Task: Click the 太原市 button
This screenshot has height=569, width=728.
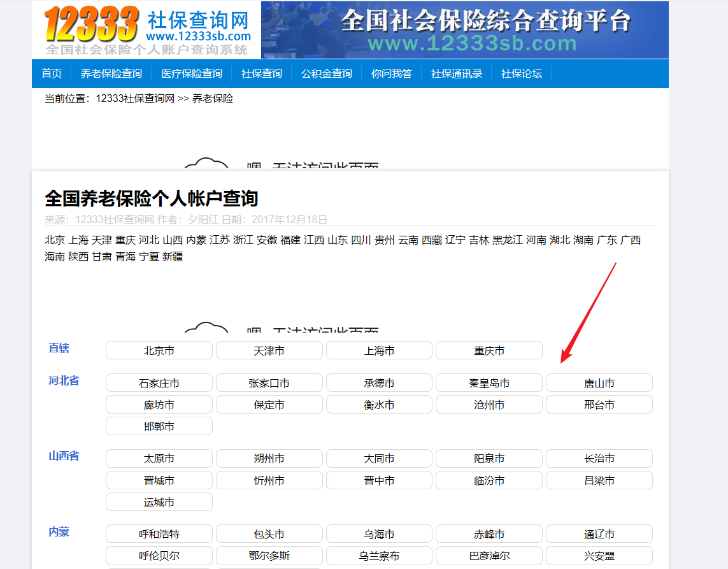Action: coord(159,458)
